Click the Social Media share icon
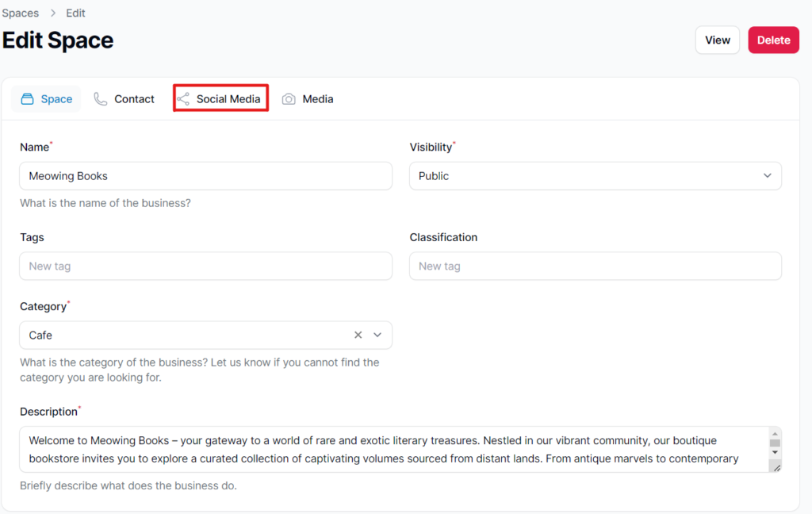Image resolution: width=812 pixels, height=514 pixels. (x=183, y=99)
